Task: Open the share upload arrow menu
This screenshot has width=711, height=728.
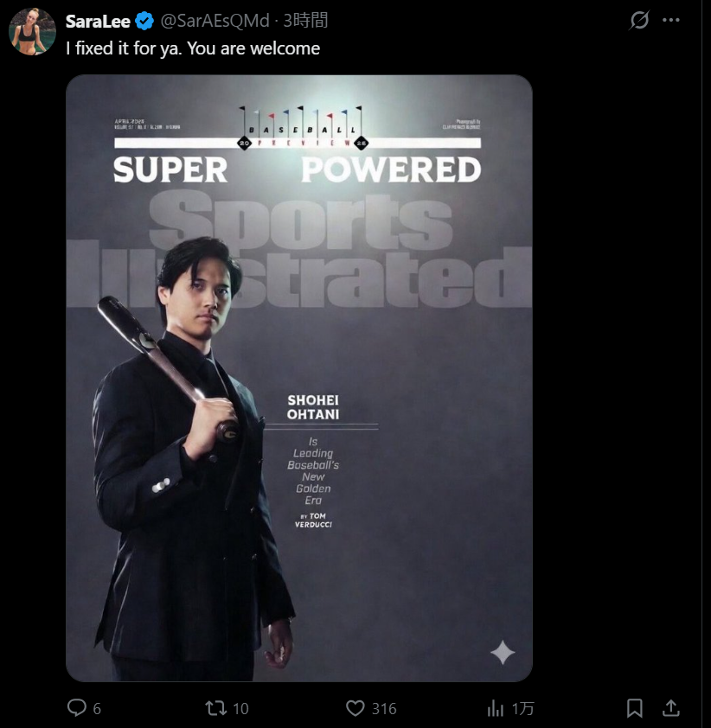Action: 670,708
